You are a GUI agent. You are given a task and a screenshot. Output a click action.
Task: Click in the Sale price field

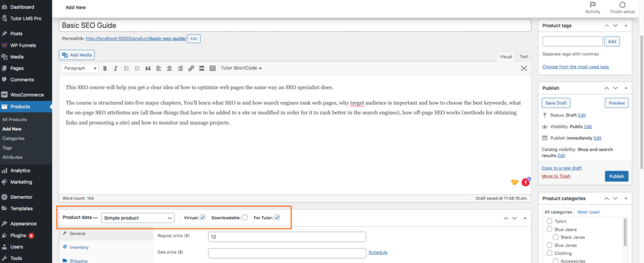(287, 253)
